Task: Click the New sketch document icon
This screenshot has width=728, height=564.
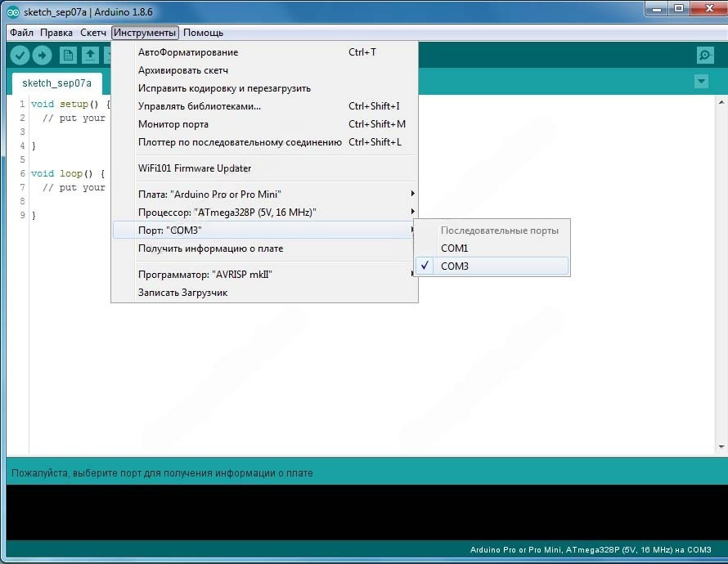Action: point(69,55)
